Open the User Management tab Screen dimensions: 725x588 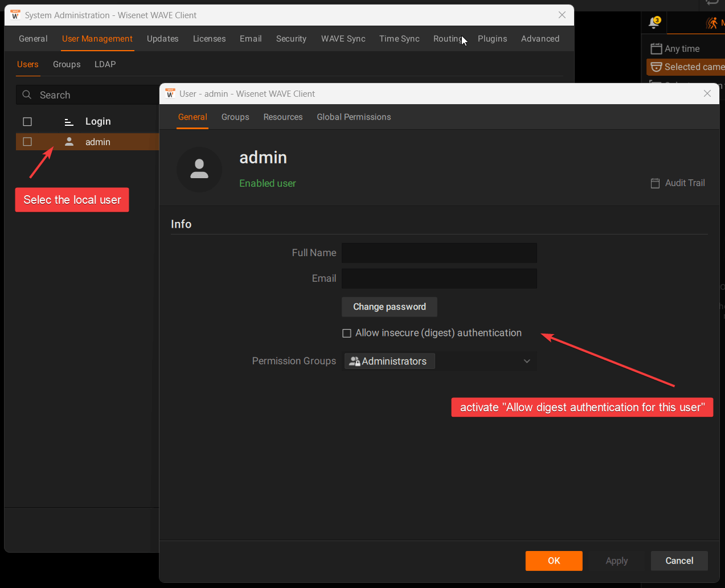97,39
